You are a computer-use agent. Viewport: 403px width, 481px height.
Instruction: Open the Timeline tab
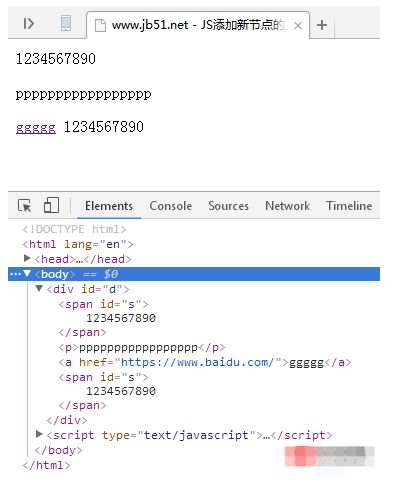pos(349,206)
